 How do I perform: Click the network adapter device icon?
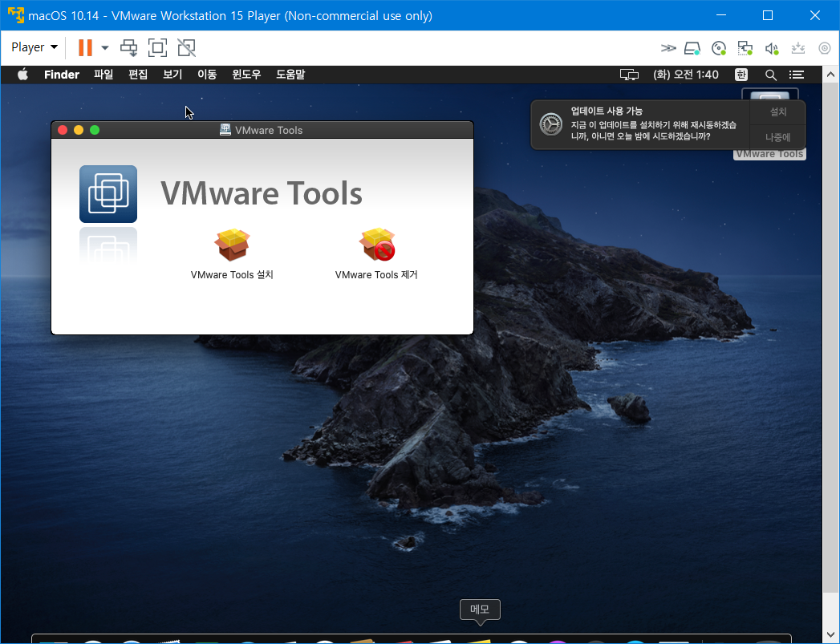pyautogui.click(x=745, y=48)
